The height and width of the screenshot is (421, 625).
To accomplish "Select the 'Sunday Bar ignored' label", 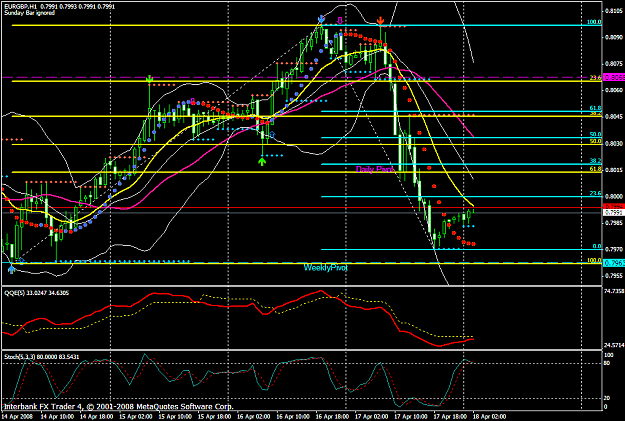I will pos(29,13).
